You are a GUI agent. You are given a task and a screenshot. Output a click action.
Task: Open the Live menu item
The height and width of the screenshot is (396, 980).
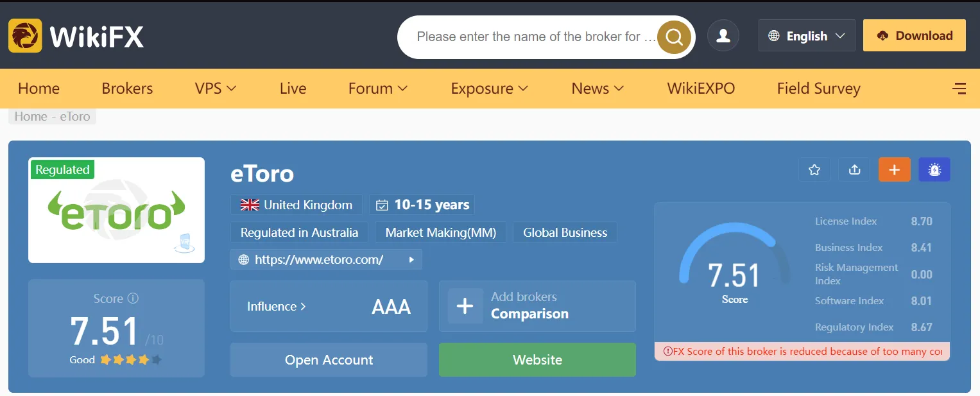pyautogui.click(x=293, y=89)
